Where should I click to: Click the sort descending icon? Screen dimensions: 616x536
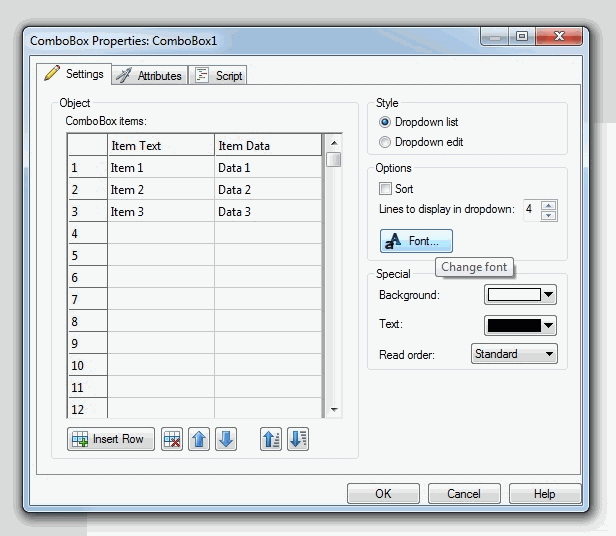(297, 440)
